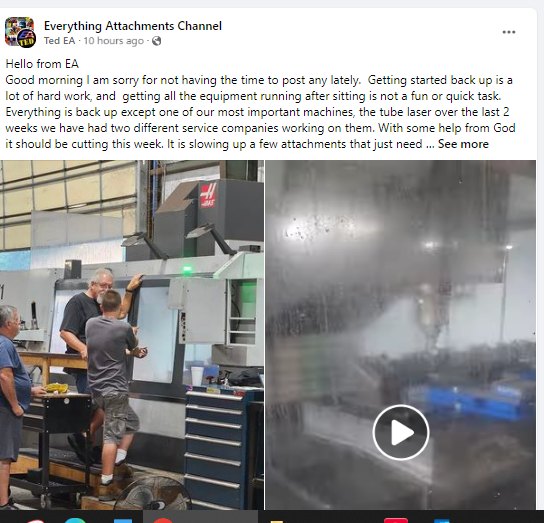Open the foggy machine window video preview
Screen dimensions: 544x523
(x=401, y=335)
